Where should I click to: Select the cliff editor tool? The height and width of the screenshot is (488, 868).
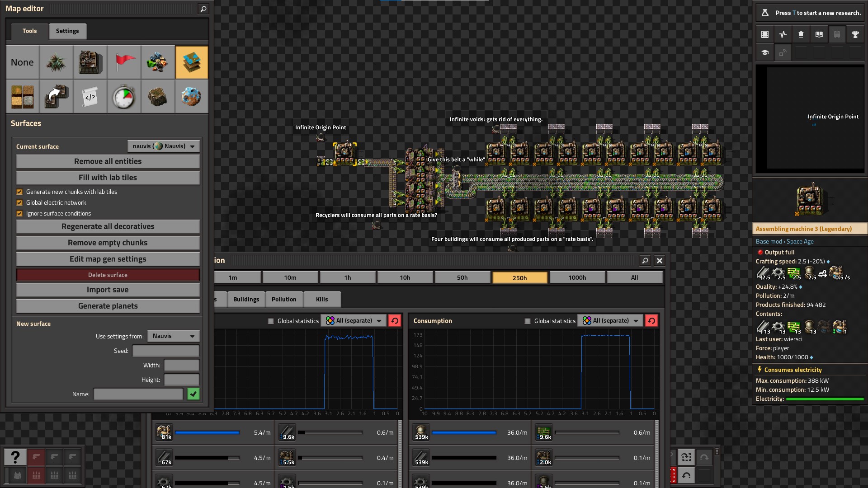158,97
